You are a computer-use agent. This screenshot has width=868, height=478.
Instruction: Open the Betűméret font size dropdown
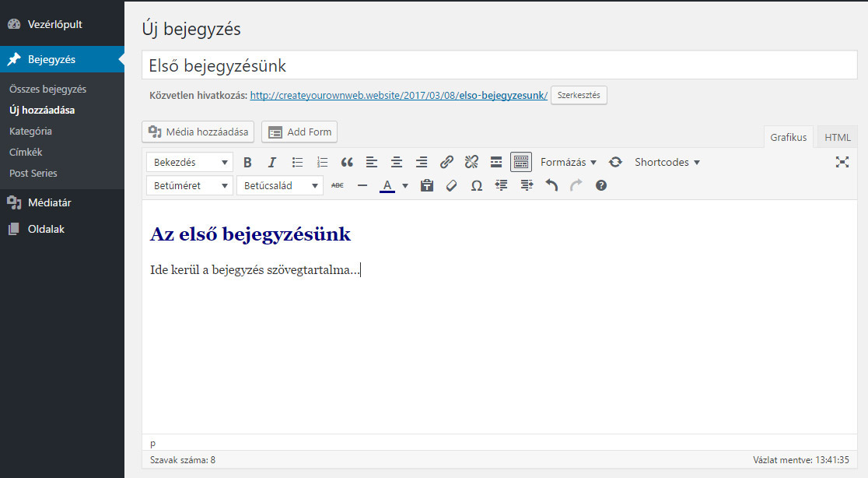coord(189,185)
